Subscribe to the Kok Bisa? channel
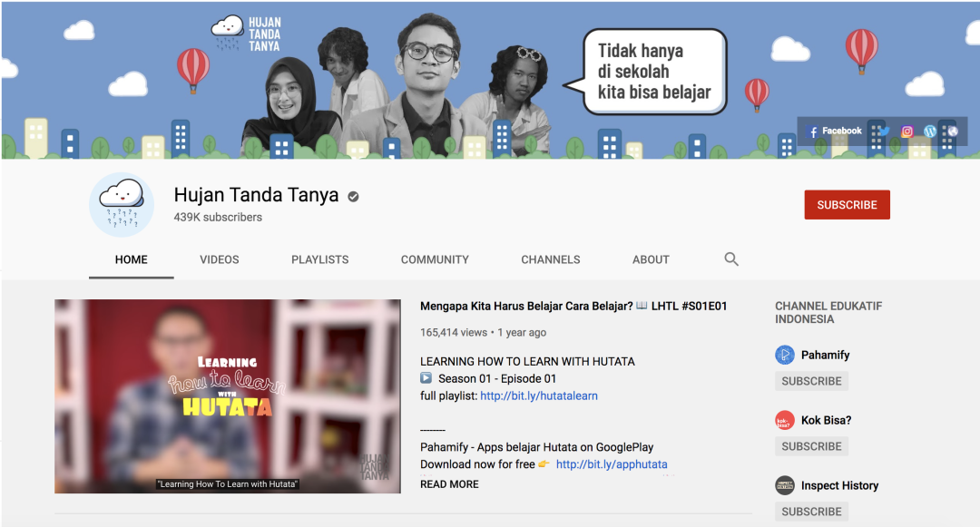 (811, 446)
